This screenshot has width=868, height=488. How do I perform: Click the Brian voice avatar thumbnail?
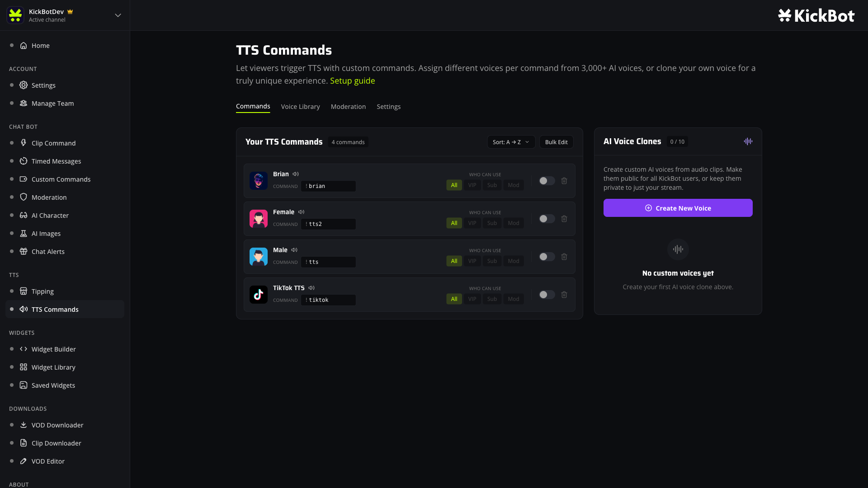pos(259,181)
